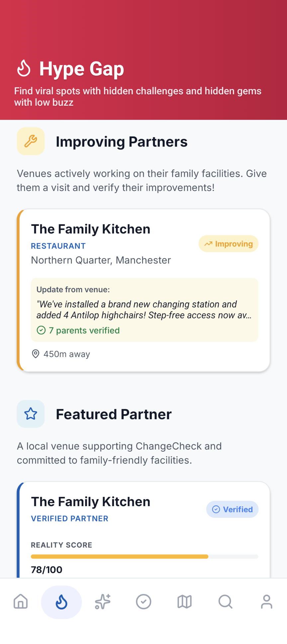Viewport: 287px width, 644px height.
Task: Tap the 7 parents verified label
Action: 84,330
